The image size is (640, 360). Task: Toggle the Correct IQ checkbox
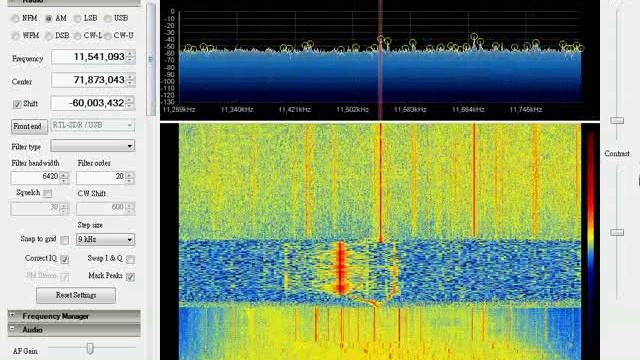click(64, 259)
